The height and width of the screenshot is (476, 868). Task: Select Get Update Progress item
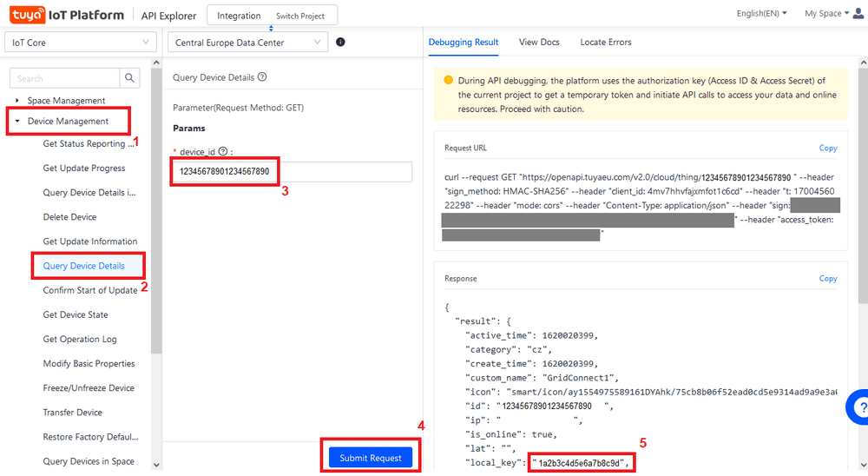pyautogui.click(x=84, y=168)
